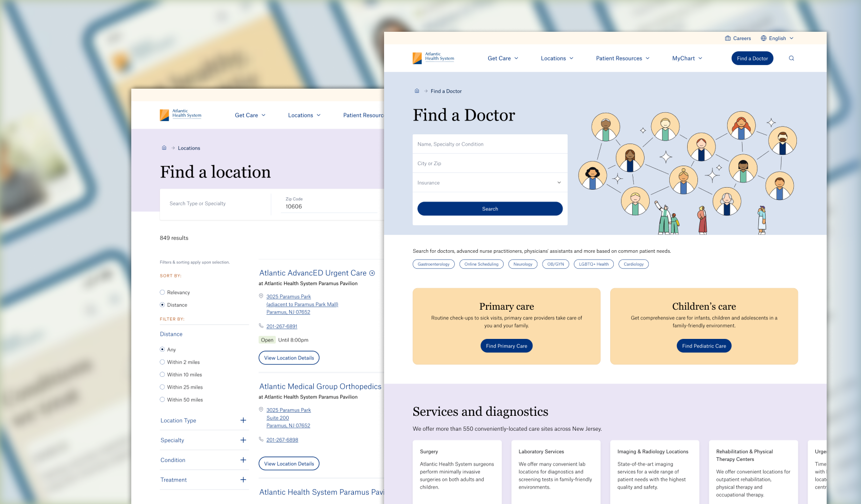Click phone number 201-267-6898
861x504 pixels.
282,440
